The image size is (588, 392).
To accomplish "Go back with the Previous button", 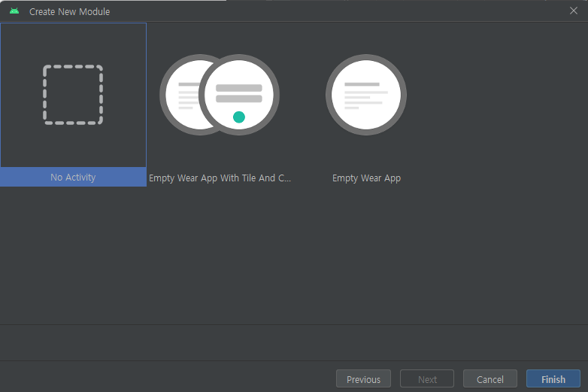I will click(x=363, y=379).
